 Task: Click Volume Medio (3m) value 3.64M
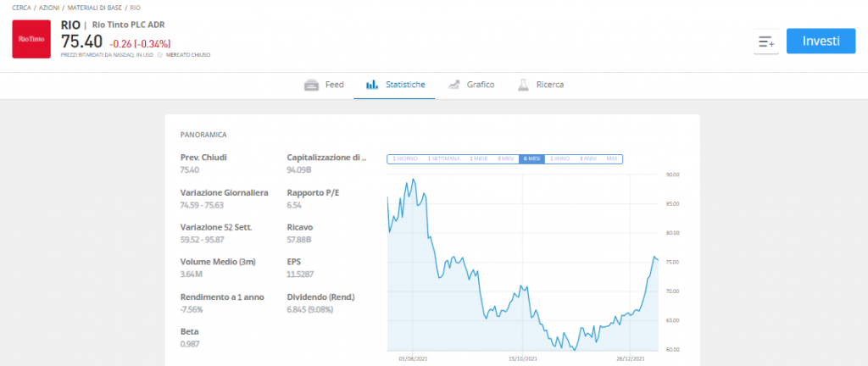[190, 274]
